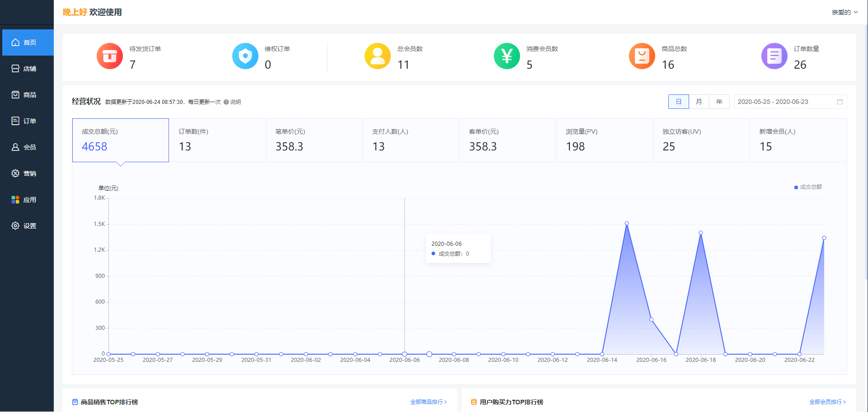Screen dimensions: 868x412
Task: Open the 订单 orders sidebar icon
Action: click(x=15, y=121)
